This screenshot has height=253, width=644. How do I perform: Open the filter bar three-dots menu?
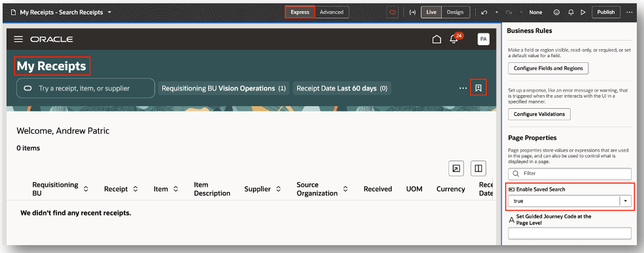463,88
